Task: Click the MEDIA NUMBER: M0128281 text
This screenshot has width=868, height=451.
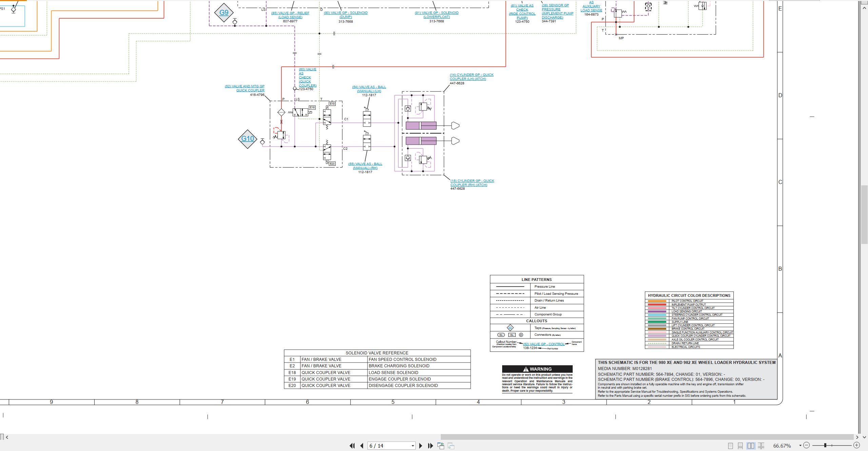Action: pos(625,368)
